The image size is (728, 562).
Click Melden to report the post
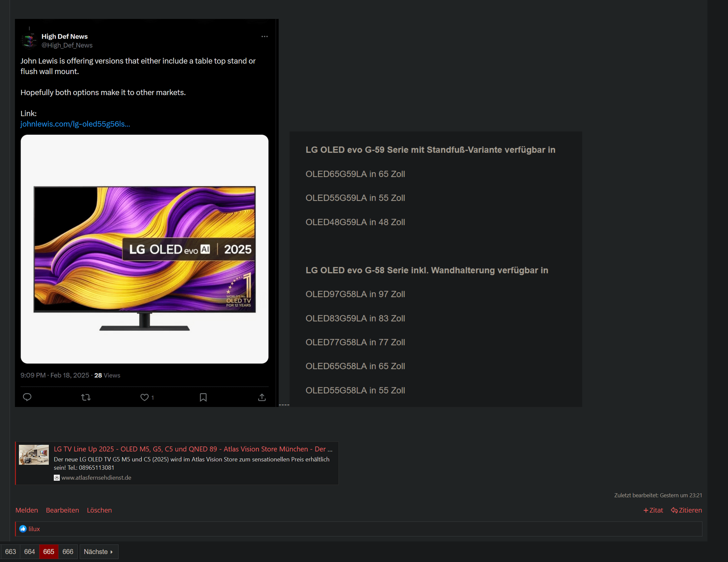27,510
